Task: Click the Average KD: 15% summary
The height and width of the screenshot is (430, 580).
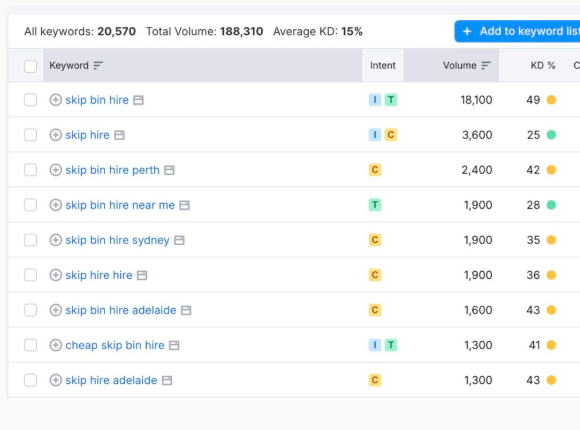Action: click(x=318, y=31)
